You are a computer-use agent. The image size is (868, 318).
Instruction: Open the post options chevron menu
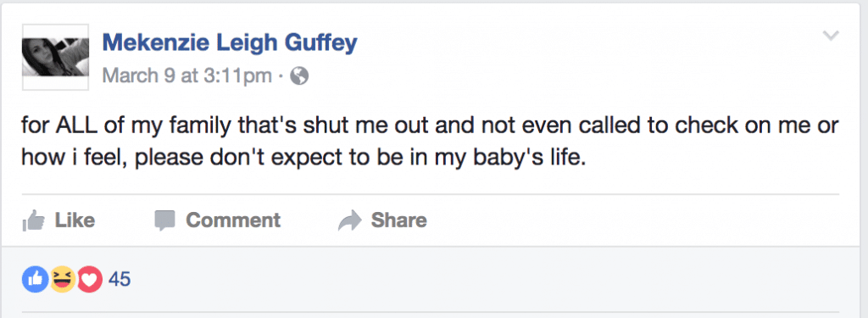coord(831,36)
